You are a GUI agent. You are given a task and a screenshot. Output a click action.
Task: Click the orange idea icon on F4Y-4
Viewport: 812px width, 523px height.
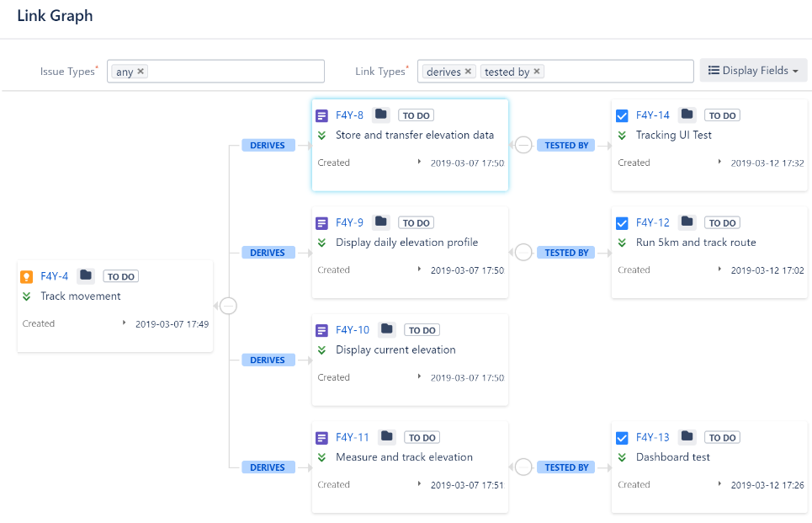tap(26, 276)
